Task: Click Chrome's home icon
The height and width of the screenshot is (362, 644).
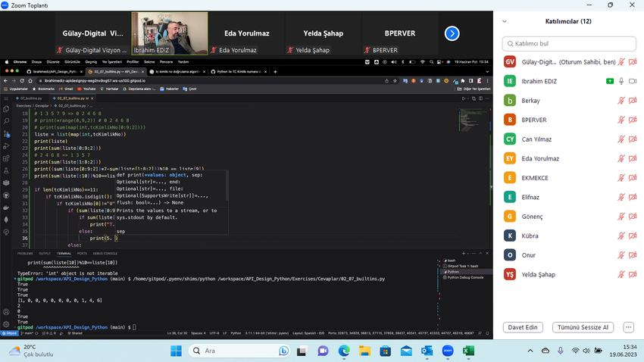Action: click(30, 81)
